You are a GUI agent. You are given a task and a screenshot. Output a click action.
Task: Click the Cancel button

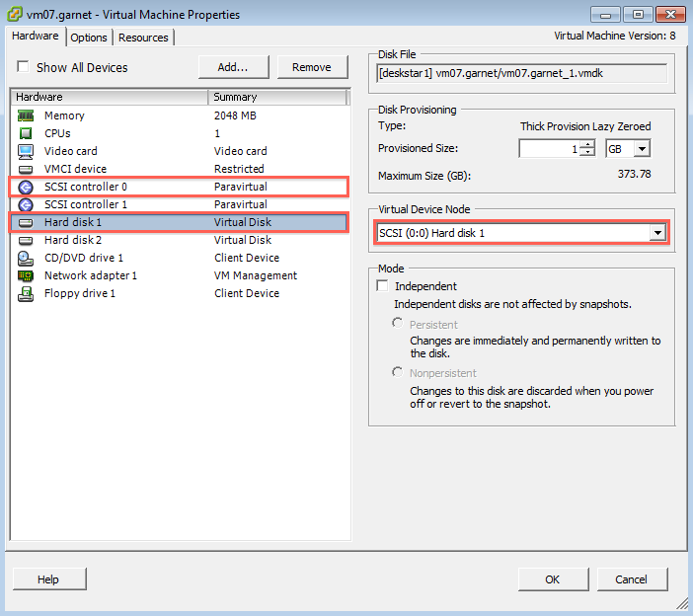[x=632, y=578]
